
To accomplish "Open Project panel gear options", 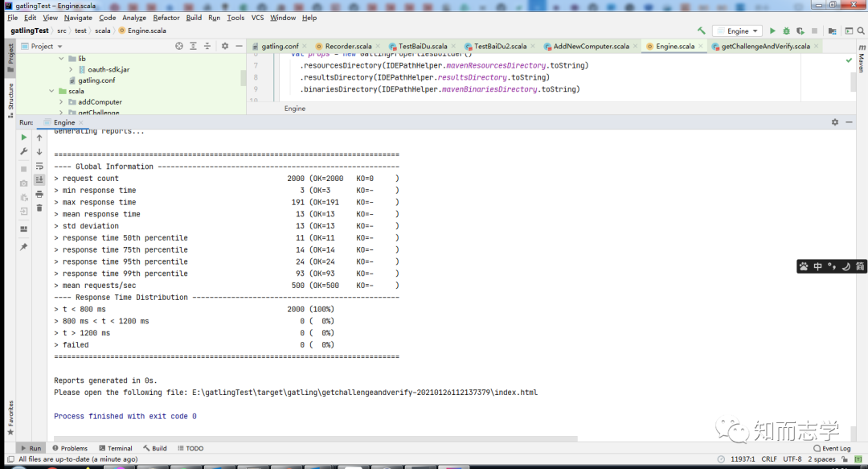I will click(225, 46).
